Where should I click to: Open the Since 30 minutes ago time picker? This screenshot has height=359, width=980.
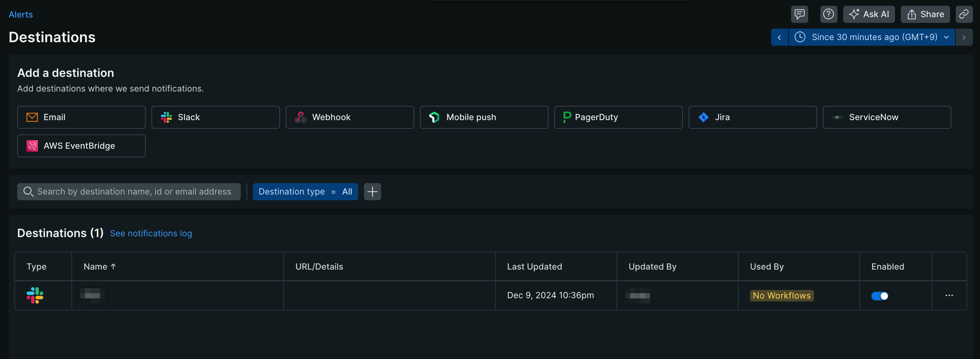coord(871,37)
